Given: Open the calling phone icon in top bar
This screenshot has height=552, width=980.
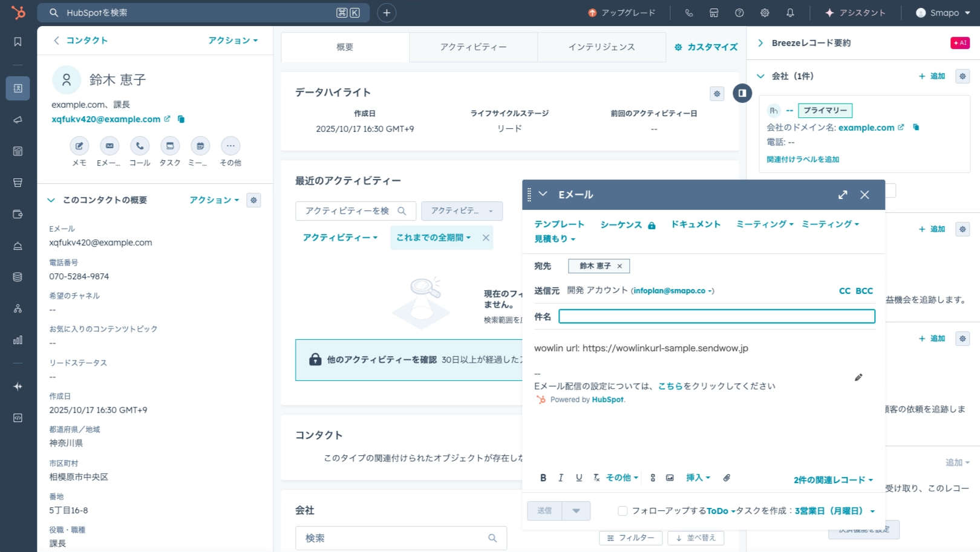Looking at the screenshot, I should (688, 13).
